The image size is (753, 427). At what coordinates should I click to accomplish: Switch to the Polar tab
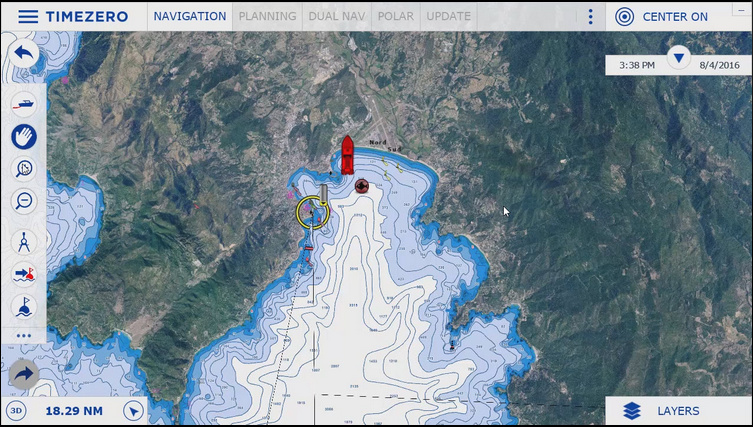click(395, 17)
